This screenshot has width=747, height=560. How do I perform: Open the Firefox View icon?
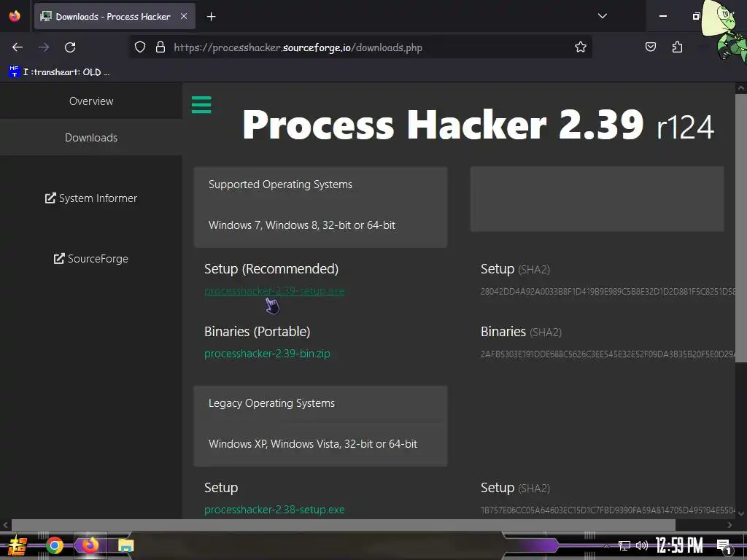click(x=15, y=16)
